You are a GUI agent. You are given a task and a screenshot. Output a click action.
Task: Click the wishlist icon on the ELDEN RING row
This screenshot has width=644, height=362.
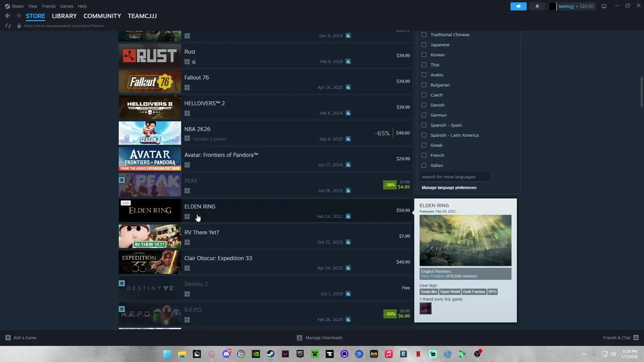pyautogui.click(x=348, y=216)
